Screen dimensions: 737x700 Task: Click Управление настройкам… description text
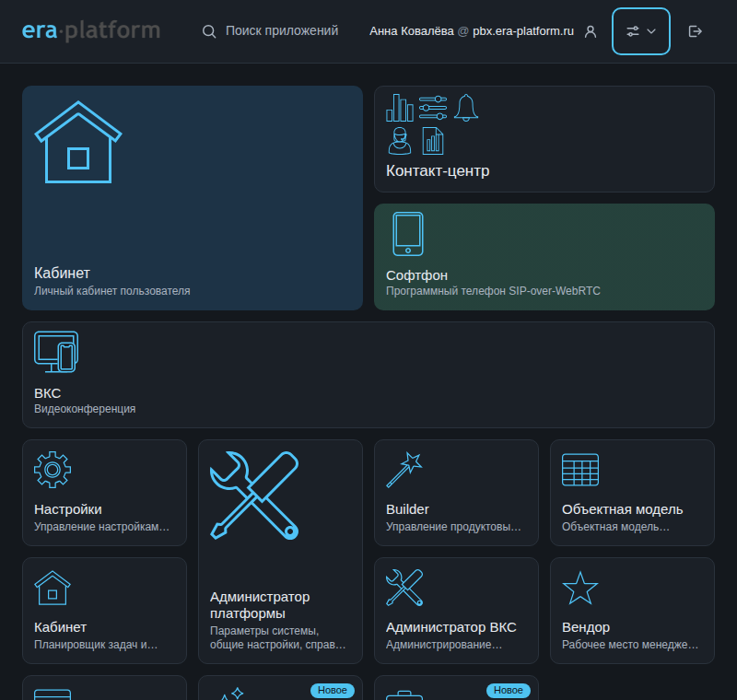point(101,527)
